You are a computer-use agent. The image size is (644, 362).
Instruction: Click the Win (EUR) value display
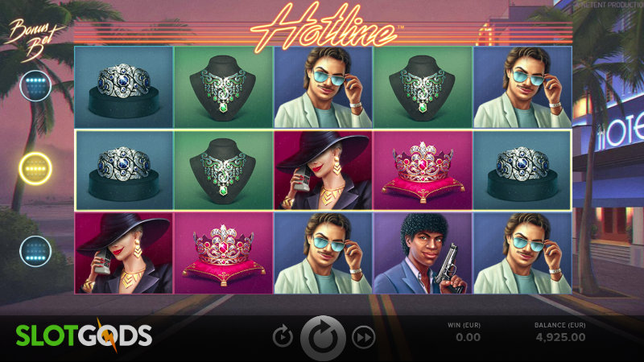(468, 337)
